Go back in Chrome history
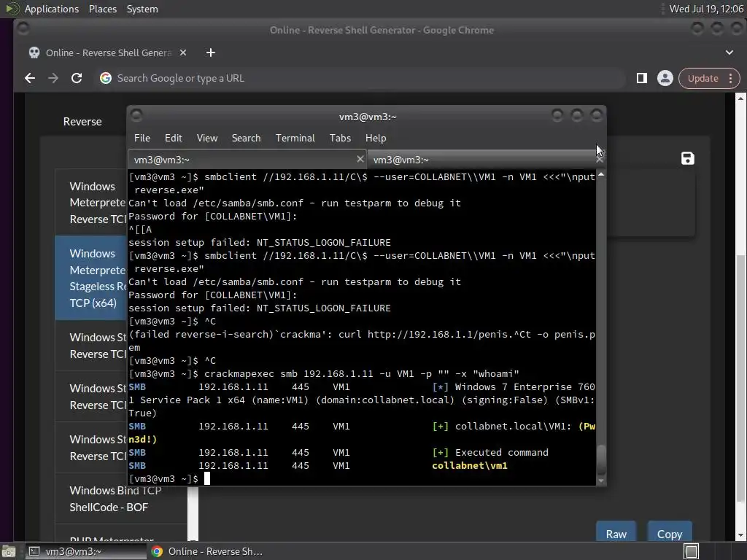Image resolution: width=747 pixels, height=560 pixels. tap(30, 78)
